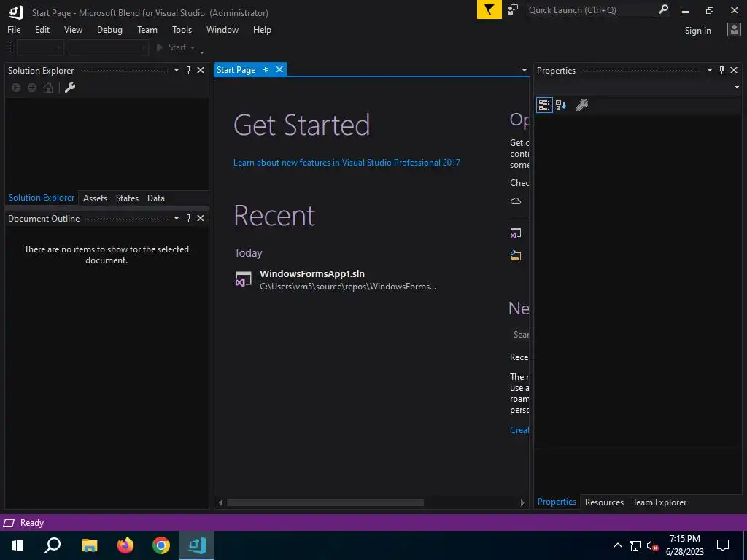Click the Quick Launch search box
Viewport: 747px width, 560px height.
tap(591, 10)
